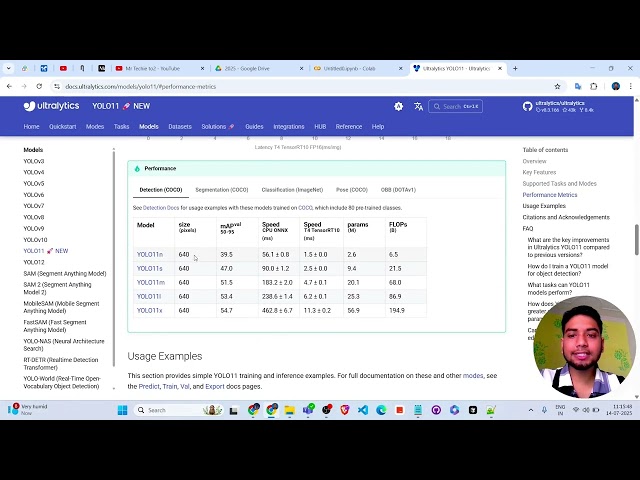Open the Very humid weather widget
Image resolution: width=640 pixels, height=480 pixels.
coord(28,410)
